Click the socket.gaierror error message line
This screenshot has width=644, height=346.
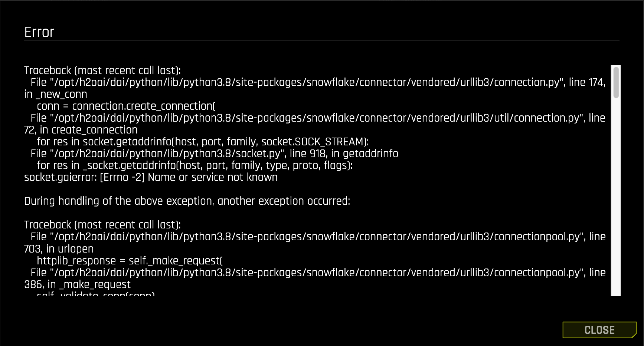point(150,177)
